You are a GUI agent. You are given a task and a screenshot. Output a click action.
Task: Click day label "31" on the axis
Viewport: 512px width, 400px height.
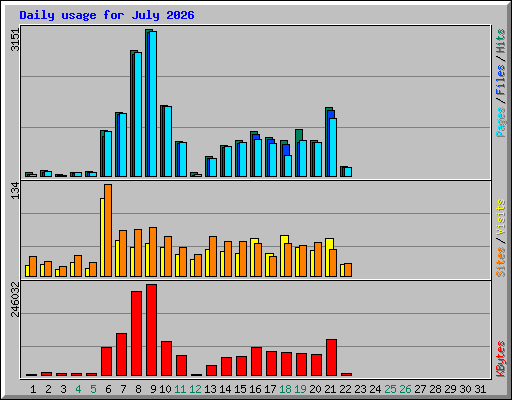tap(480, 389)
